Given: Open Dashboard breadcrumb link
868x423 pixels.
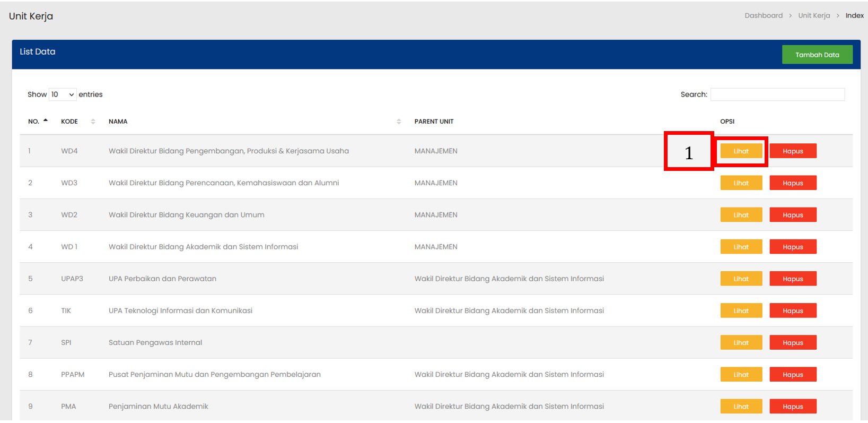Looking at the screenshot, I should (763, 15).
